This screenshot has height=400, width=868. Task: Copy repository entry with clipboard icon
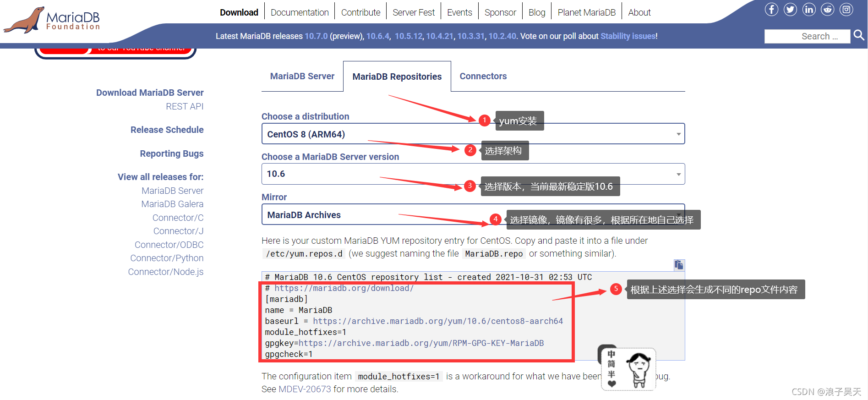pos(679,265)
